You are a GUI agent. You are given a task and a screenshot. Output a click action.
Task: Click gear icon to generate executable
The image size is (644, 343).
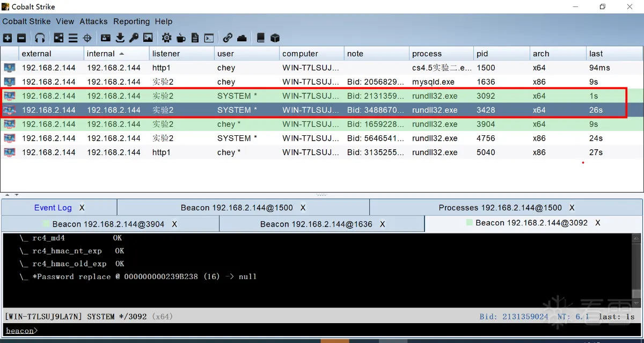pos(167,38)
